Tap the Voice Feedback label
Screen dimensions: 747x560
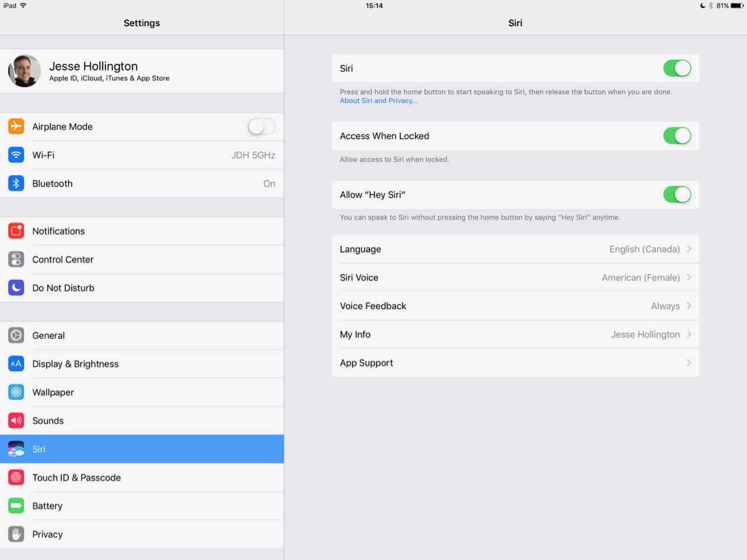tap(373, 306)
